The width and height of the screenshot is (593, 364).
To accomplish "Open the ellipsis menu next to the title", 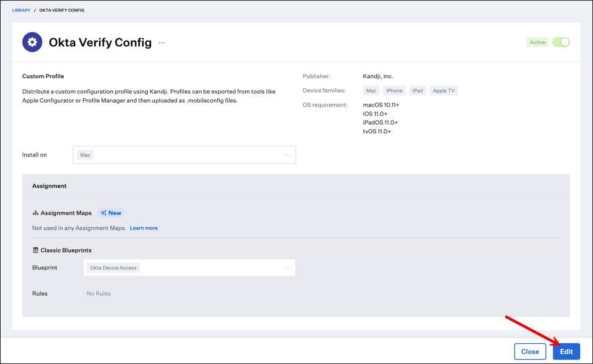I will click(x=162, y=43).
